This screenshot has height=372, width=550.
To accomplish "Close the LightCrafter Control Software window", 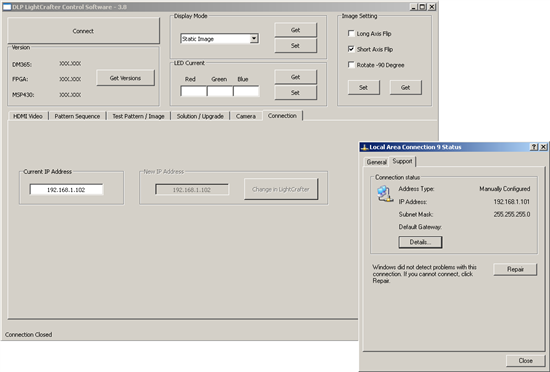I will (x=432, y=7).
